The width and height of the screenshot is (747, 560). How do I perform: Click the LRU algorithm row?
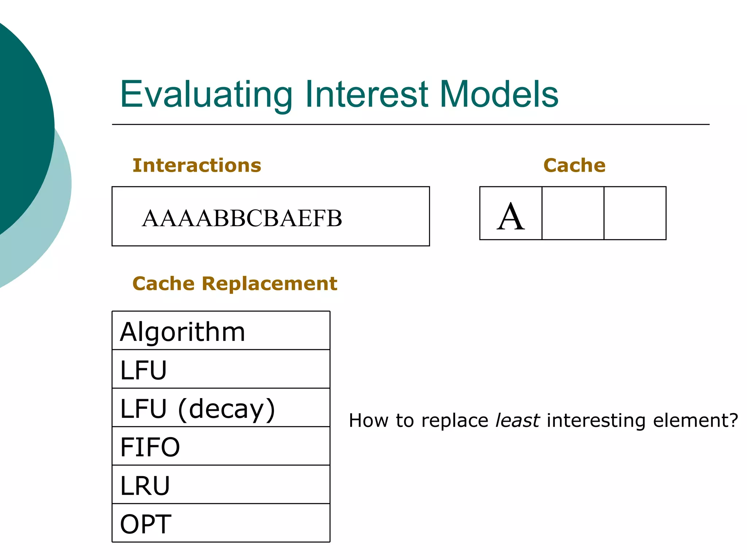221,485
